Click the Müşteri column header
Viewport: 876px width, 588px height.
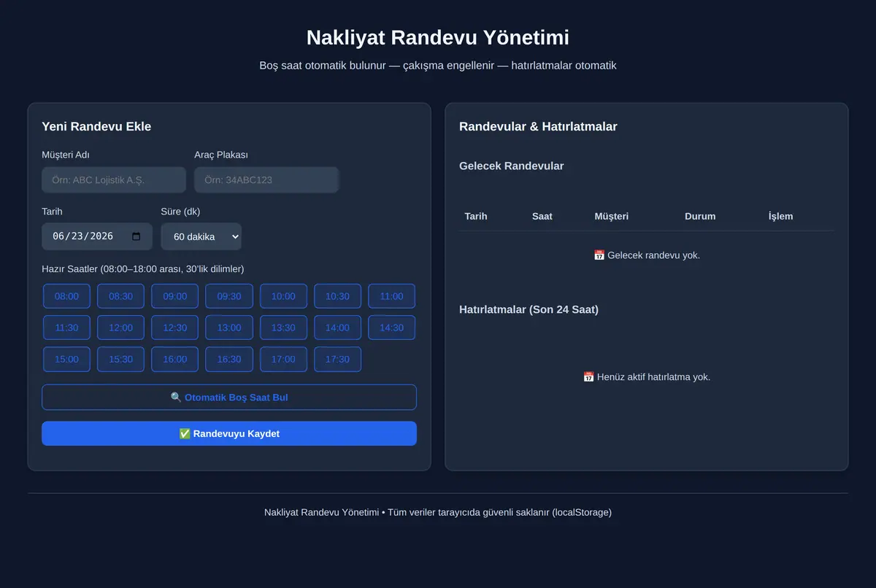pyautogui.click(x=612, y=216)
